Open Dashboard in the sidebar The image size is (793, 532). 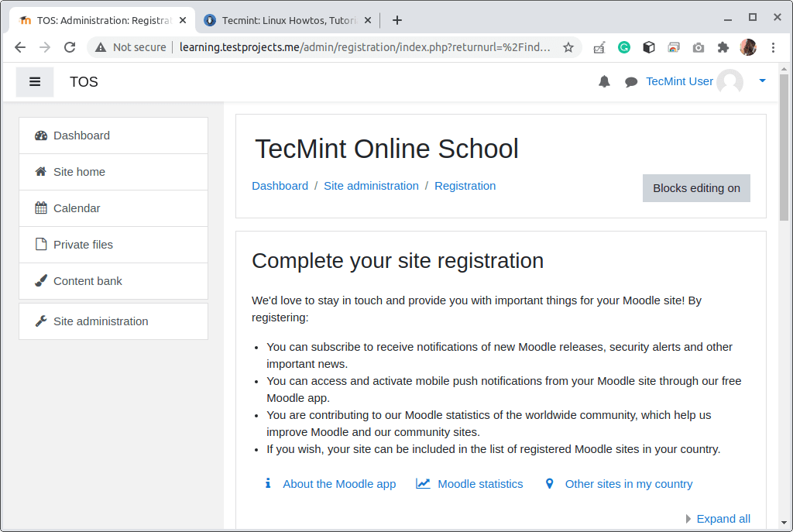113,136
